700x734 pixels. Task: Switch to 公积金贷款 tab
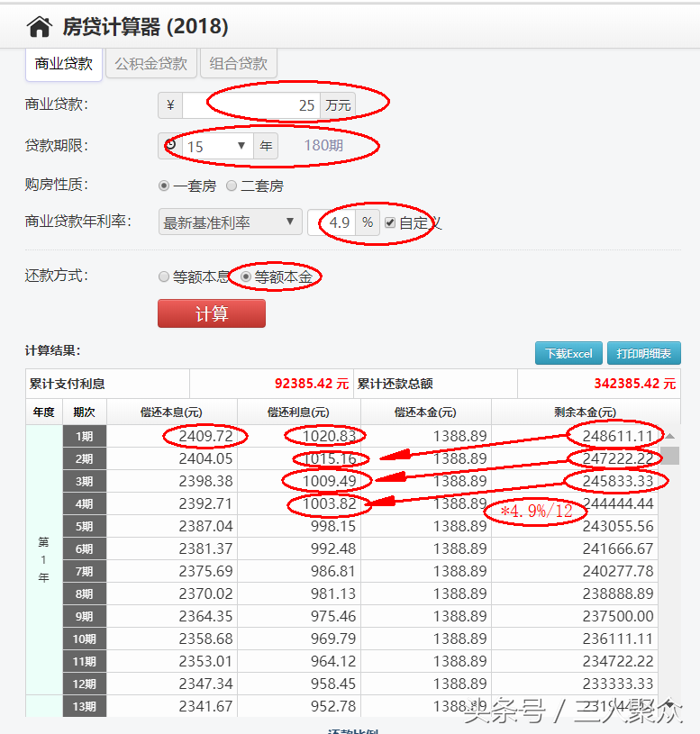point(150,64)
